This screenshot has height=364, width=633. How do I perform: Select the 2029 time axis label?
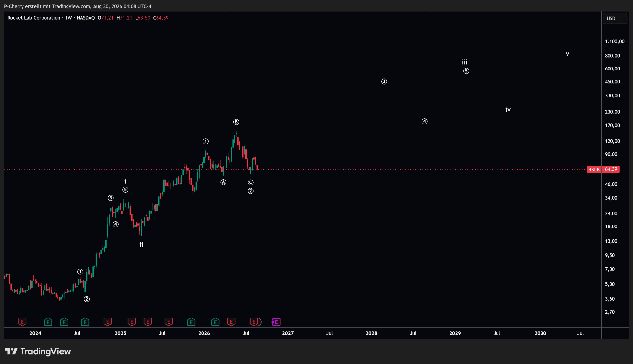click(x=455, y=333)
